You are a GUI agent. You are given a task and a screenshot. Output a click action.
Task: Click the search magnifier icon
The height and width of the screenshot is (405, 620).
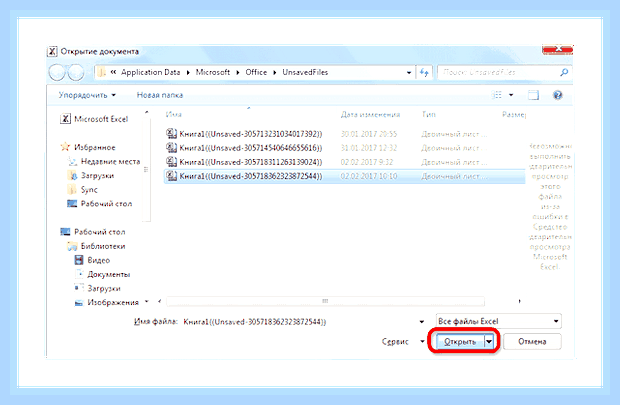(x=564, y=72)
